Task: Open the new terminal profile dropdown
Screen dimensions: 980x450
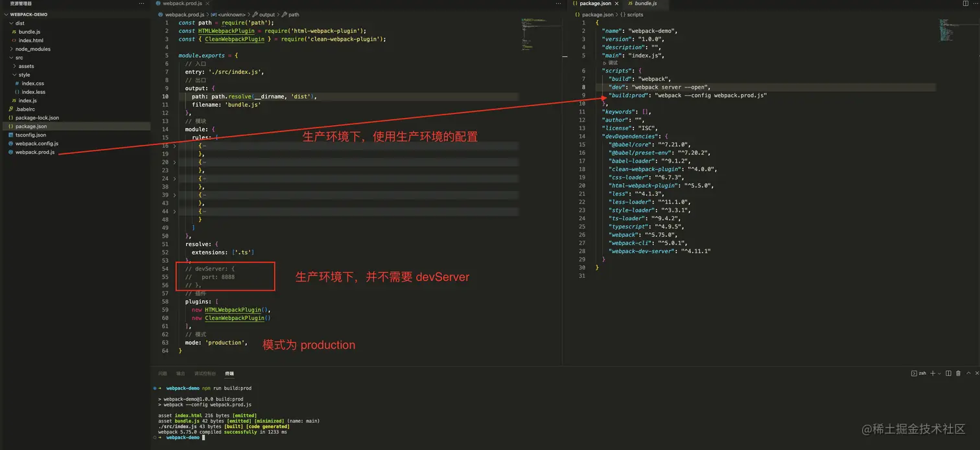Action: pyautogui.click(x=940, y=374)
